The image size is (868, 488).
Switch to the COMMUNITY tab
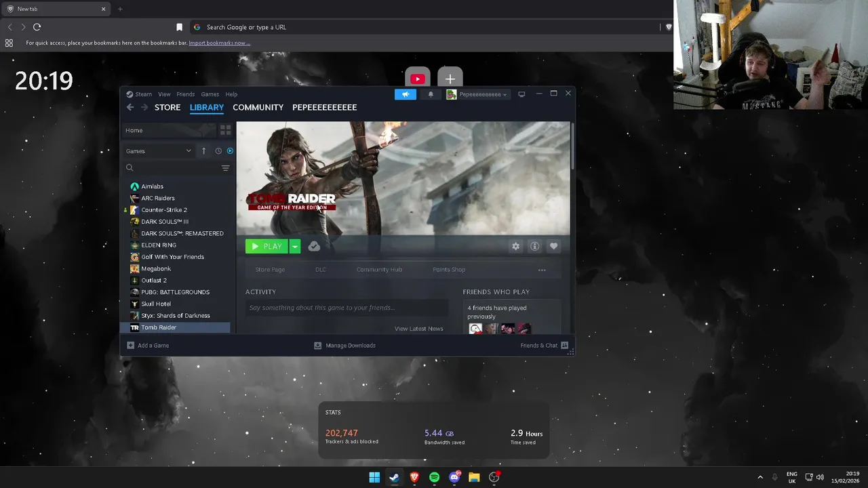coord(258,108)
